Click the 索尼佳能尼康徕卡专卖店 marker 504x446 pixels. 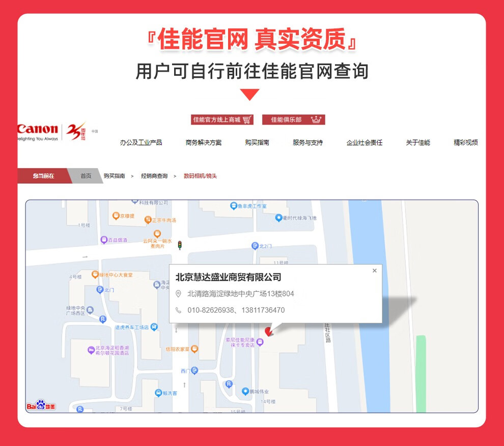(x=260, y=342)
